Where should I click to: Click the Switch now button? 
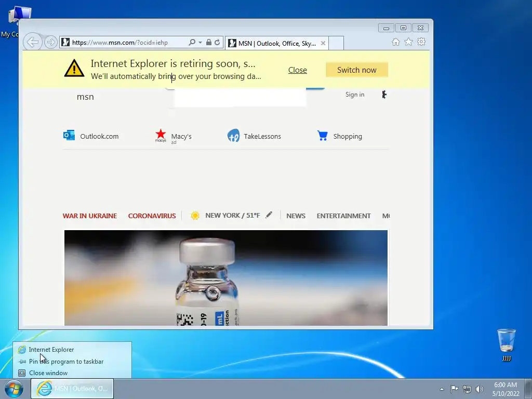pos(356,70)
